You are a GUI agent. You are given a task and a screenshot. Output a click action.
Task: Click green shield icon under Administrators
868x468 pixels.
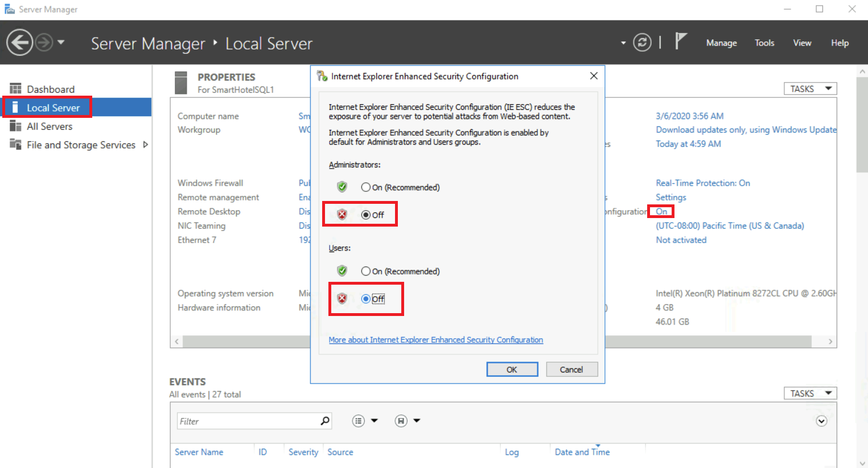(x=342, y=187)
